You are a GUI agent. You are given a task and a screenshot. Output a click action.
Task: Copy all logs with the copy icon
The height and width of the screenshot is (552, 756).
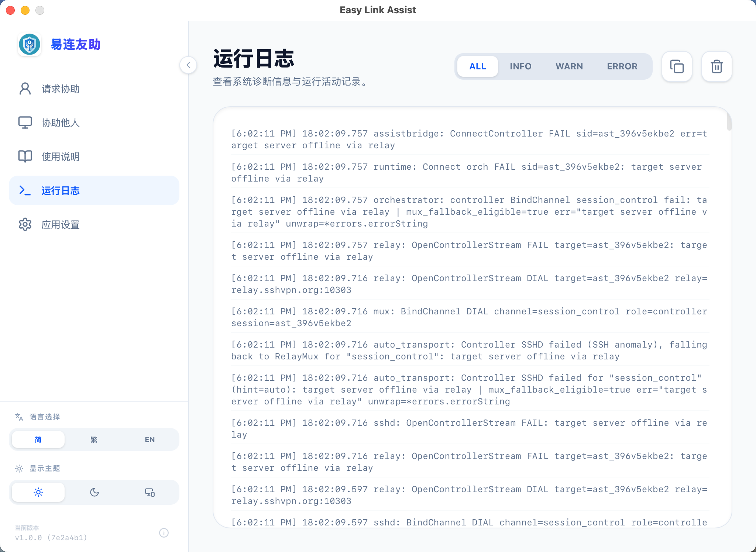pyautogui.click(x=677, y=66)
